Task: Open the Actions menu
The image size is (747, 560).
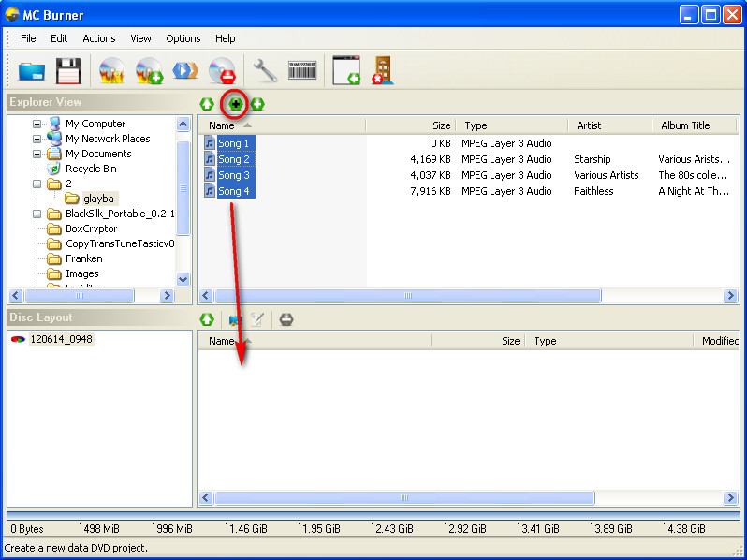Action: coord(99,38)
